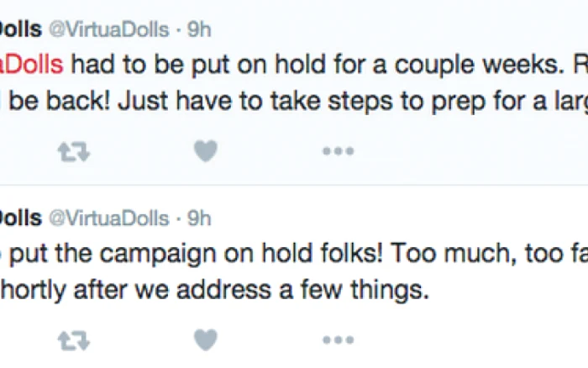Open the bottom tweet's 9h timestamp permalink
The image size is (588, 368).
(x=199, y=218)
